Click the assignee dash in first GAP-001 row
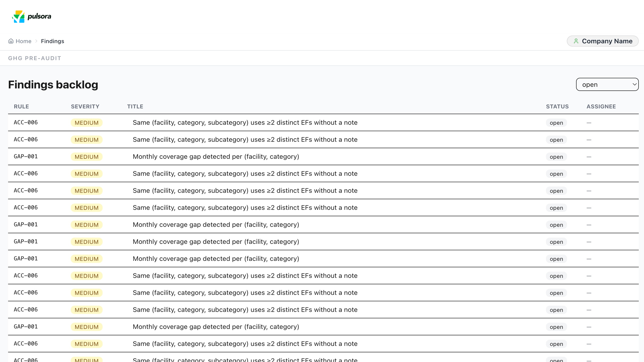 [589, 157]
